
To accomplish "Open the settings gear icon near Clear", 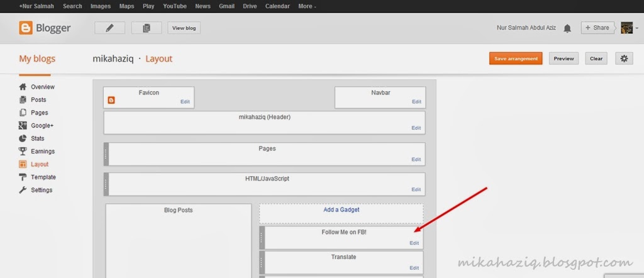I will [x=624, y=58].
